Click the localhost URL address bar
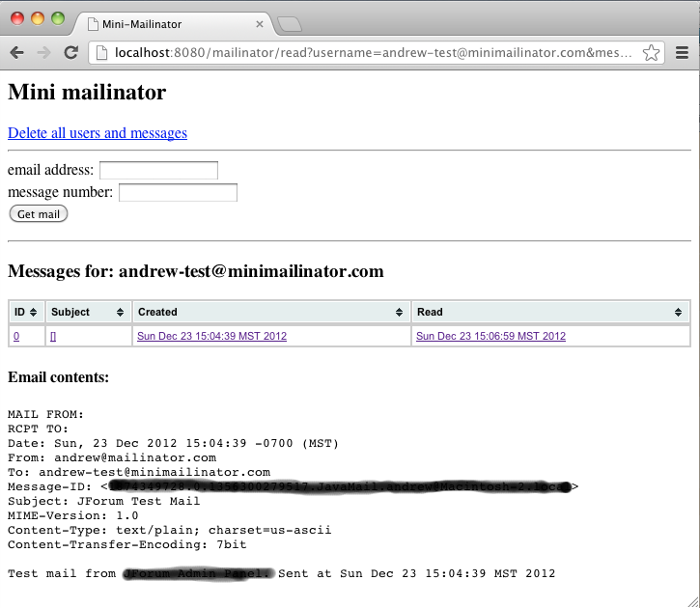The height and width of the screenshot is (608, 700). click(x=367, y=53)
